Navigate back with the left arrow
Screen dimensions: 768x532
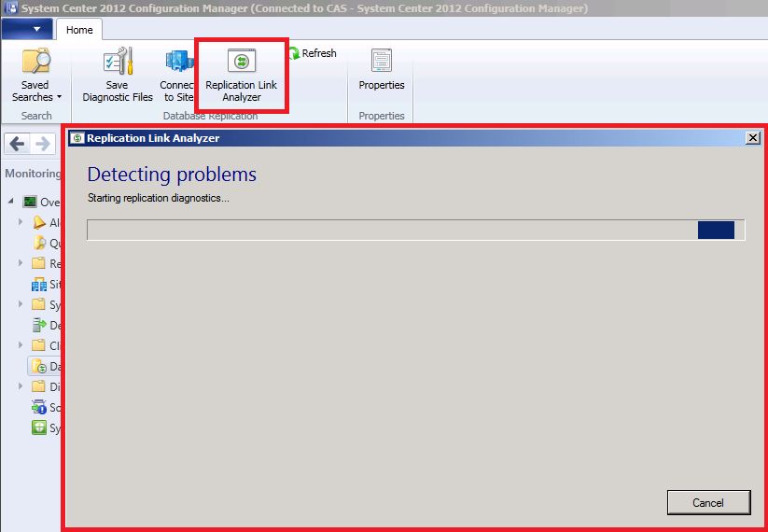click(18, 144)
